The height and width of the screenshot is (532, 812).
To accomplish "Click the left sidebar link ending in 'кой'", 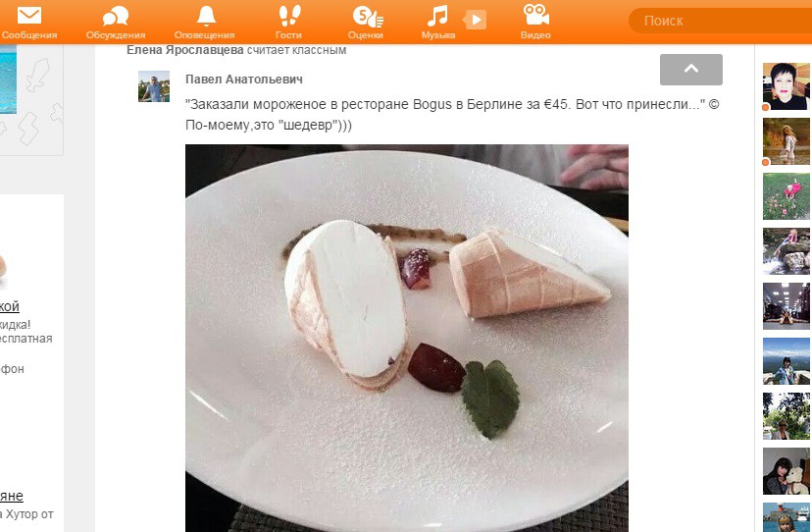I will pyautogui.click(x=10, y=306).
